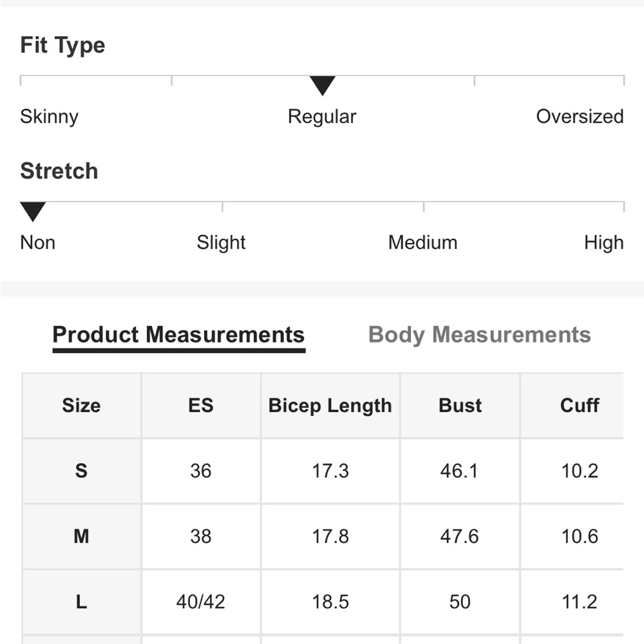644x644 pixels.
Task: Click the Medium stretch label
Action: point(422,243)
